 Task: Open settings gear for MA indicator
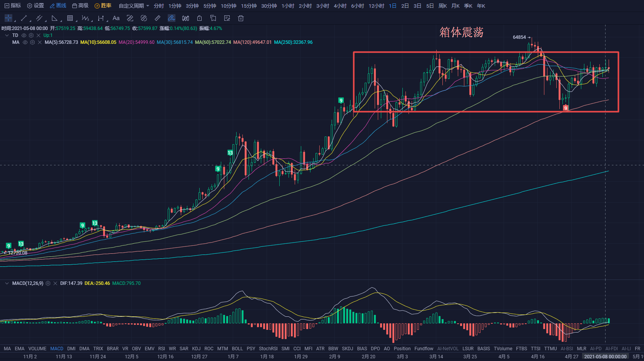[32, 42]
